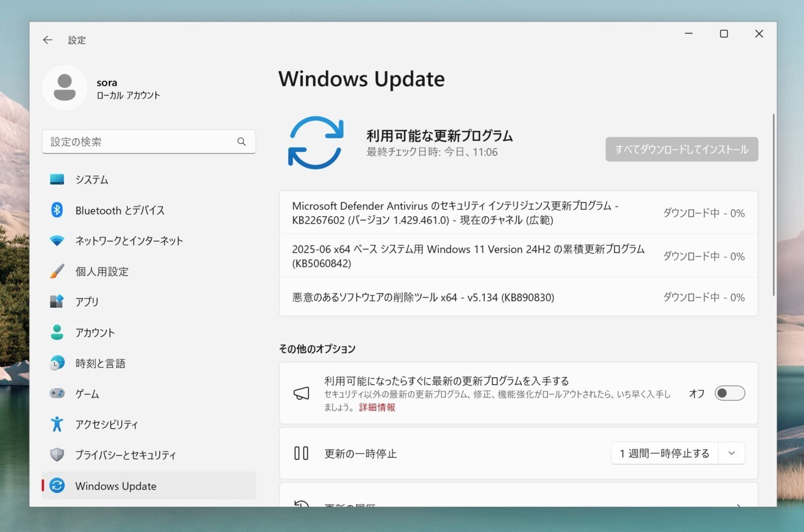
Task: Click KB890830 ダウンロード中 - 0% status
Action: [x=704, y=297]
